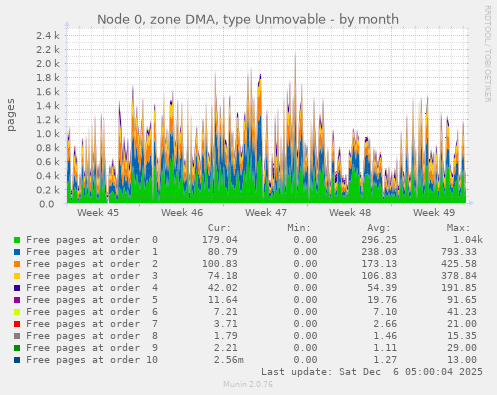Click the 'Week 49' axis label

[x=434, y=212]
